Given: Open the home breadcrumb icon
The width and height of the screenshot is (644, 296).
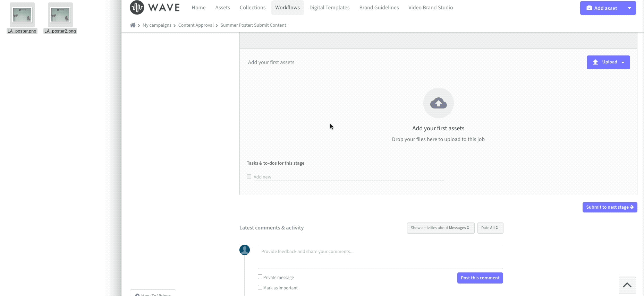Looking at the screenshot, I should coord(133,25).
